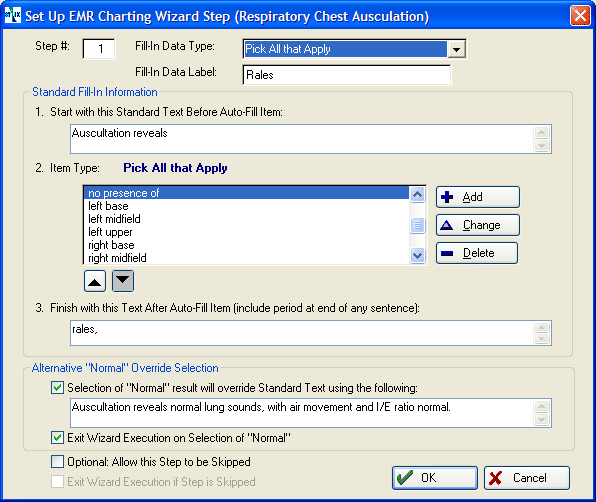Screen dimensions: 596x502
Task: Click the Add button with plus icon
Action: [x=478, y=197]
